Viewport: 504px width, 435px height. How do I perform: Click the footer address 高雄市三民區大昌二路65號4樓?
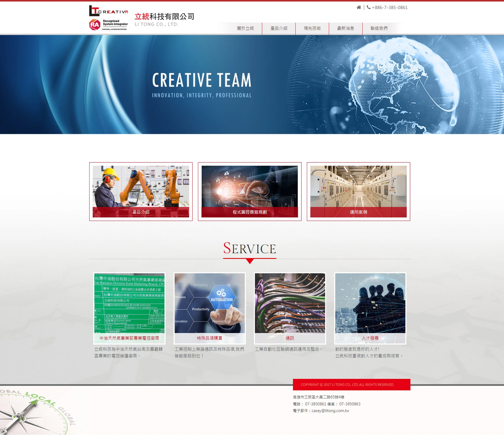(x=318, y=397)
